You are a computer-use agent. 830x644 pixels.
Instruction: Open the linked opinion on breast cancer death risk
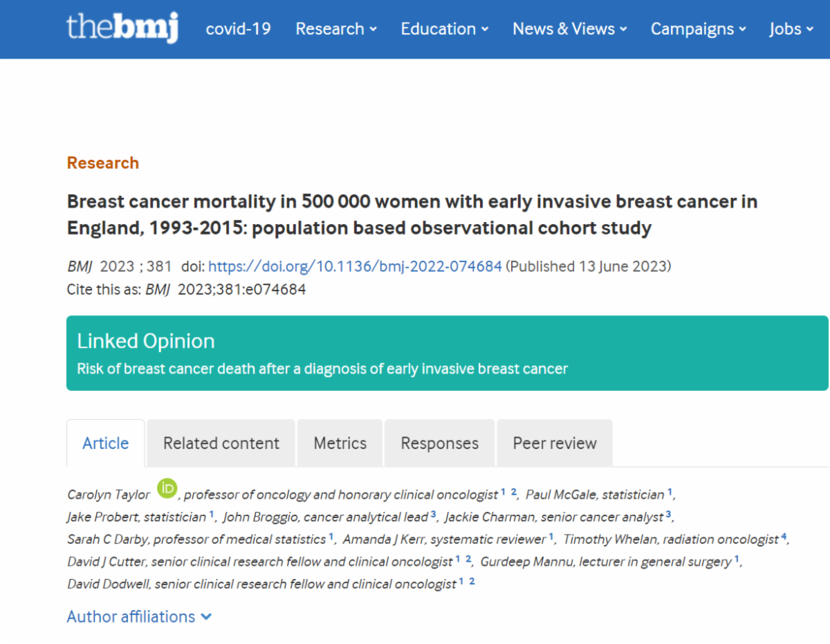click(x=322, y=369)
